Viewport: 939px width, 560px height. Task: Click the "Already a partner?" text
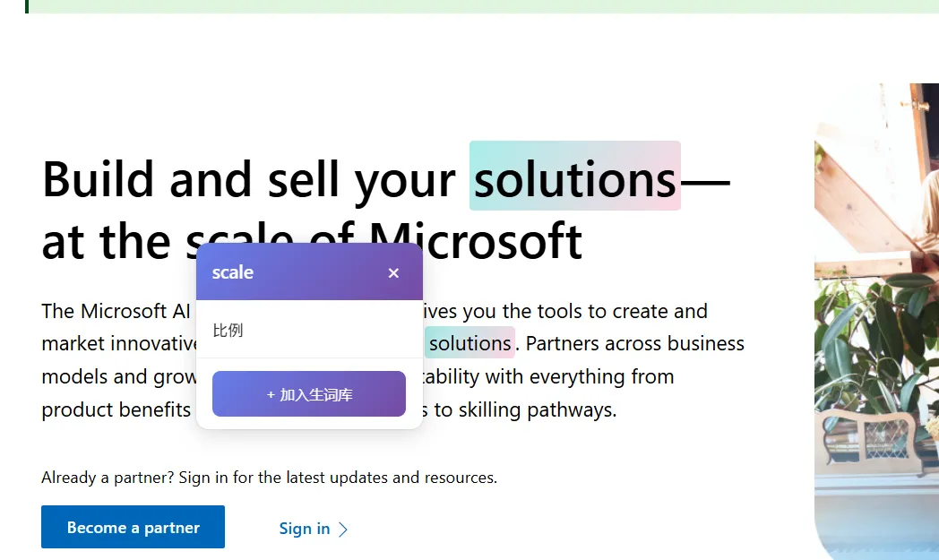pyautogui.click(x=108, y=478)
